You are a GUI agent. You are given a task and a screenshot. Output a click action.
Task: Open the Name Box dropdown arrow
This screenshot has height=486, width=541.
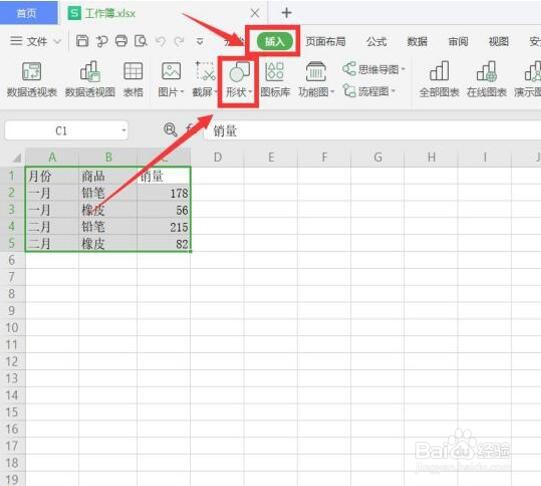tap(124, 130)
